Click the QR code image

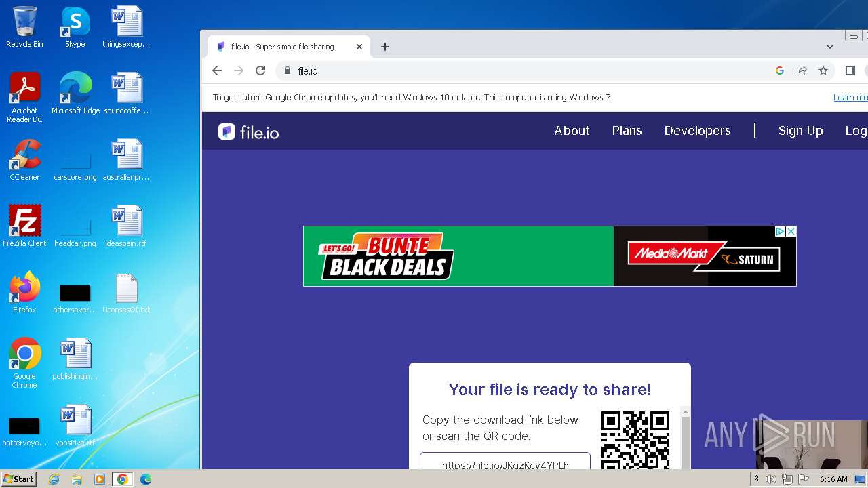(635, 440)
